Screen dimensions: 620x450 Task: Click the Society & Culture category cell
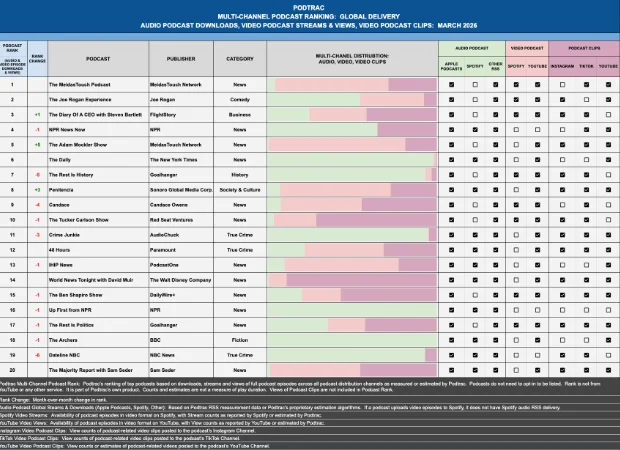pyautogui.click(x=240, y=190)
